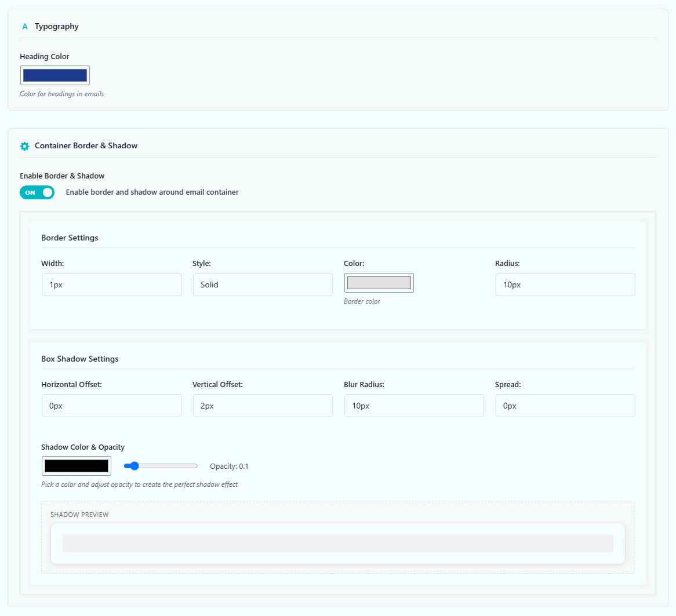
Task: Click the 'Border Settings' heading
Action: coord(70,238)
